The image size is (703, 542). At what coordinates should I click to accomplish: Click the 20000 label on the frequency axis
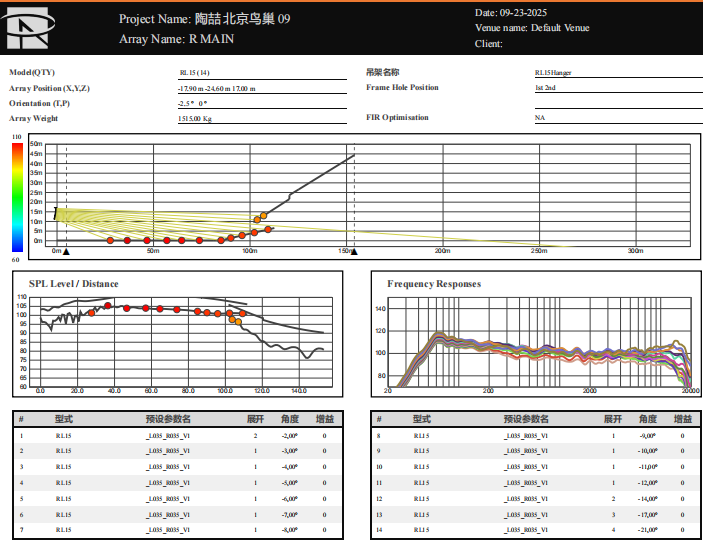690,391
